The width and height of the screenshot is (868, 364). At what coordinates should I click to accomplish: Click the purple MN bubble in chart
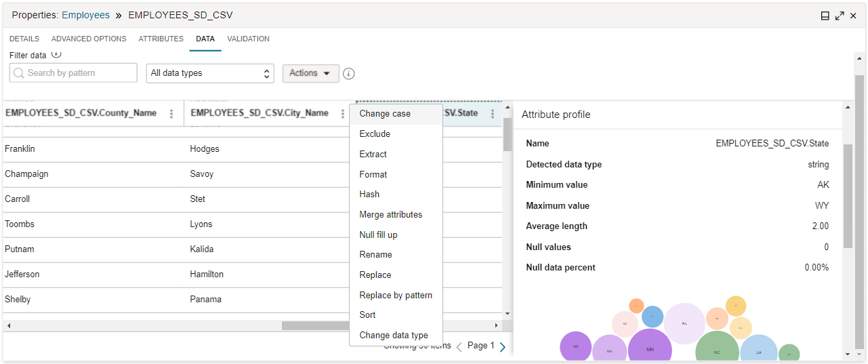pos(650,349)
